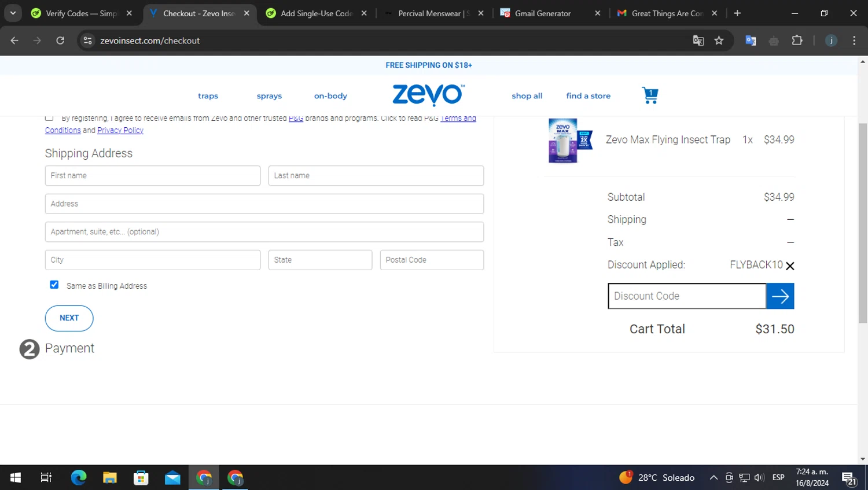Focus the First name field
This screenshot has width=868, height=490.
pyautogui.click(x=153, y=176)
